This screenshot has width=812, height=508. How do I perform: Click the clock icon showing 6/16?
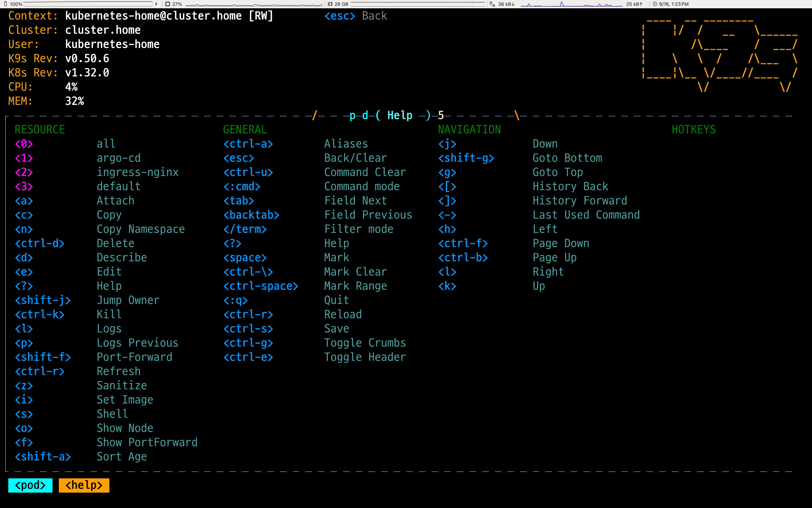click(654, 4)
